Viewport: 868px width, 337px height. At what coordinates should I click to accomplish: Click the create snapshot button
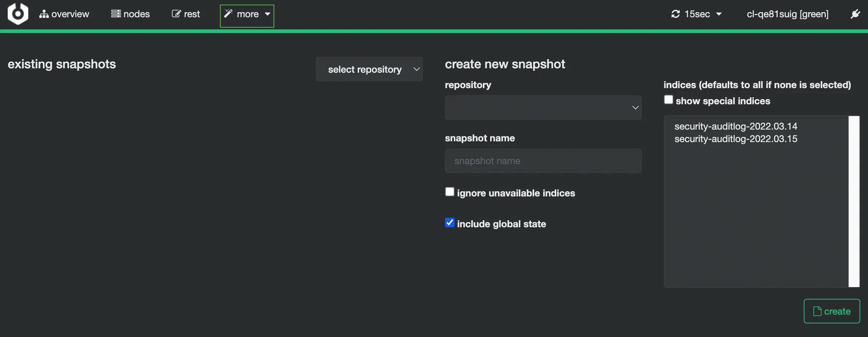[832, 311]
